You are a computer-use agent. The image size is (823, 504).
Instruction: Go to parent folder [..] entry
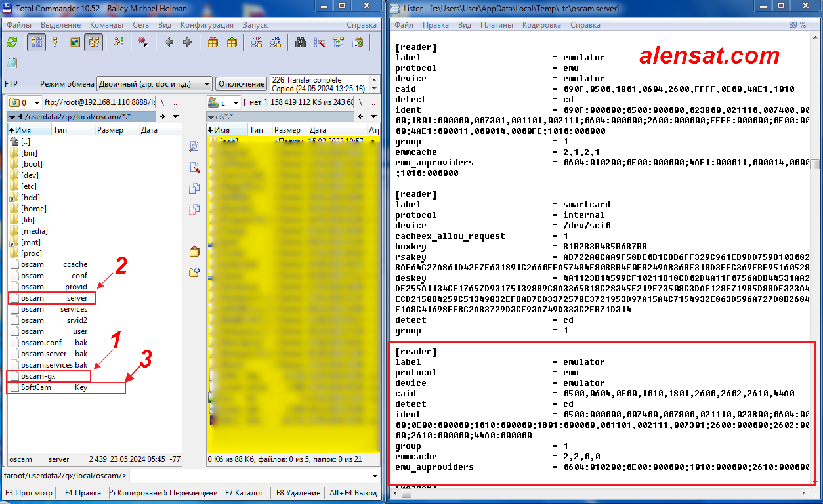pyautogui.click(x=25, y=142)
